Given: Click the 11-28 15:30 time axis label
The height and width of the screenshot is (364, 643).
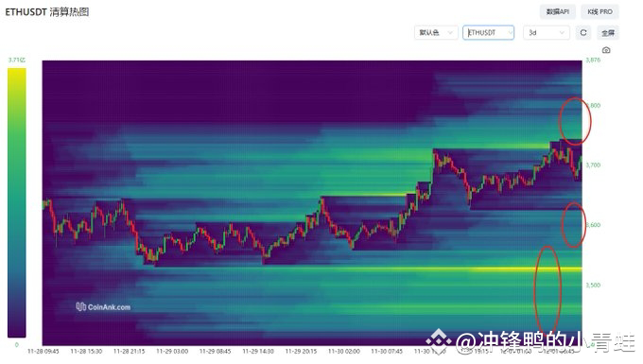Looking at the screenshot, I should point(86,352).
